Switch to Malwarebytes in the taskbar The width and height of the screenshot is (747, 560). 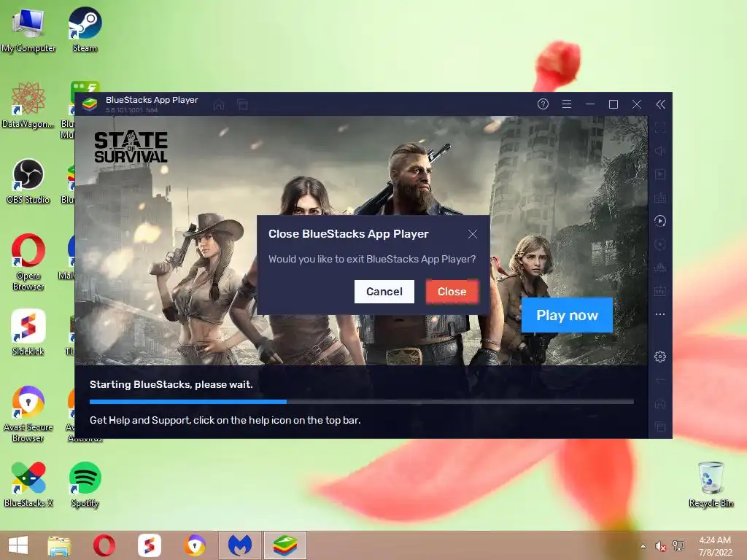tap(239, 545)
